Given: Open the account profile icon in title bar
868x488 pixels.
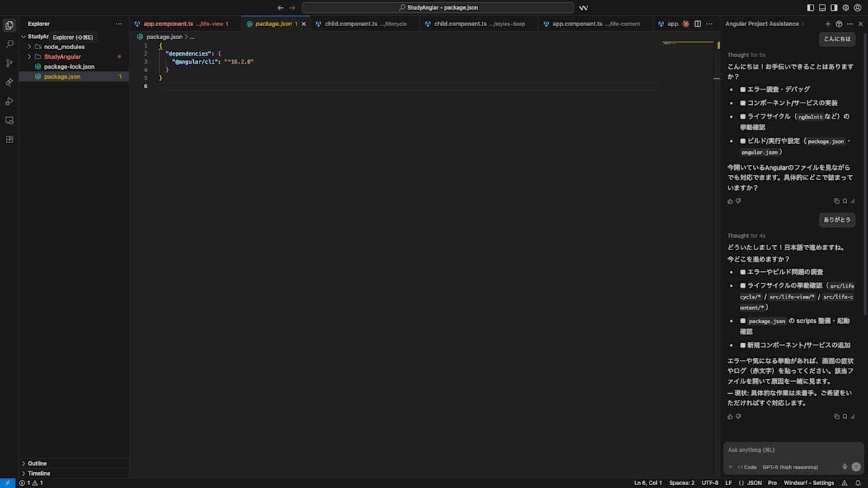Looking at the screenshot, I should pos(858,8).
